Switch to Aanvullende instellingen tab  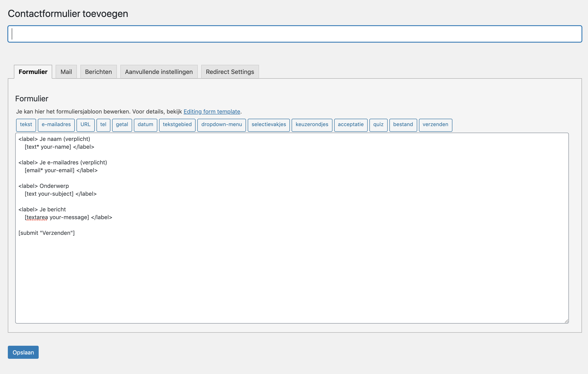[159, 72]
